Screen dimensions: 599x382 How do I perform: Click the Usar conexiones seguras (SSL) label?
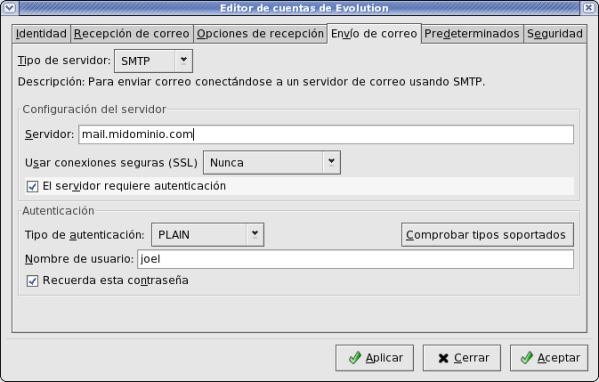[111, 163]
